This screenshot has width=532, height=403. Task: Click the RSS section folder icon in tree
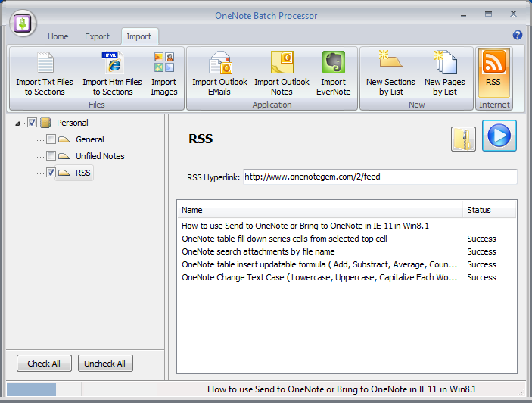(x=64, y=173)
